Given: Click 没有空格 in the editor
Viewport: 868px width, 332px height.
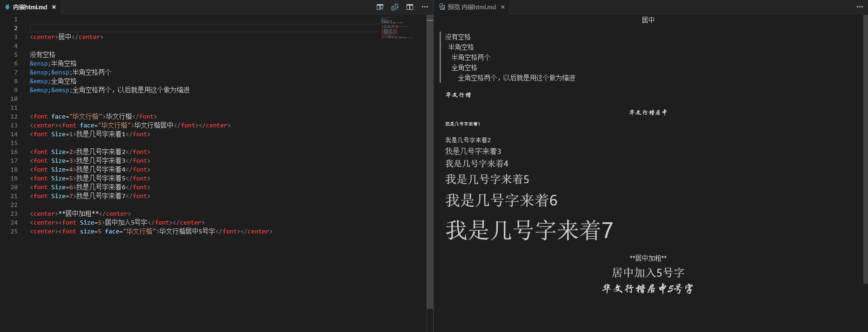Looking at the screenshot, I should (x=43, y=54).
